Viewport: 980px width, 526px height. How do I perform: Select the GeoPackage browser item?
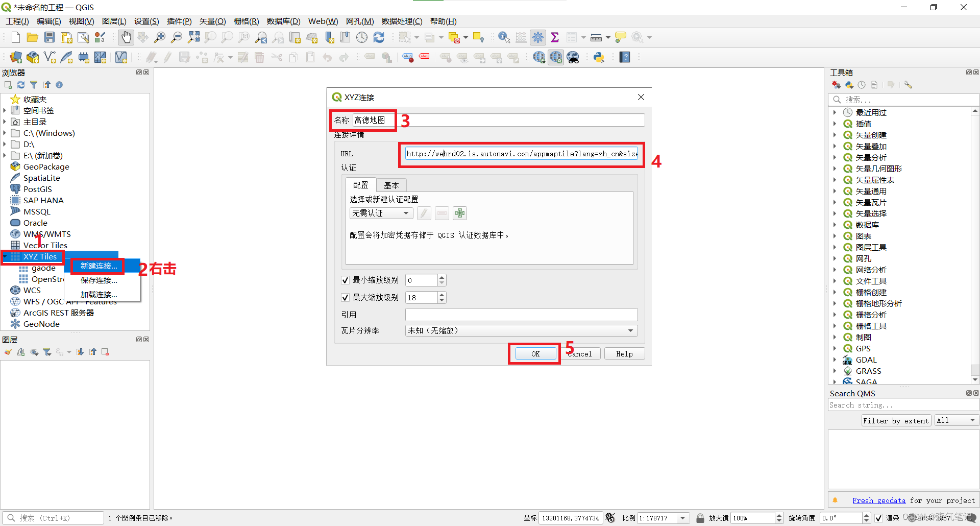[46, 166]
